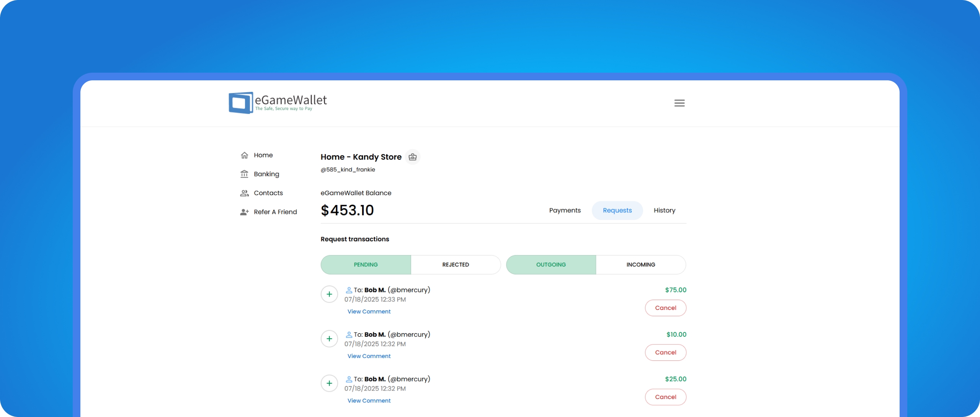The width and height of the screenshot is (980, 417).
Task: Expand the $75.00 request with plus icon
Action: coord(329,294)
